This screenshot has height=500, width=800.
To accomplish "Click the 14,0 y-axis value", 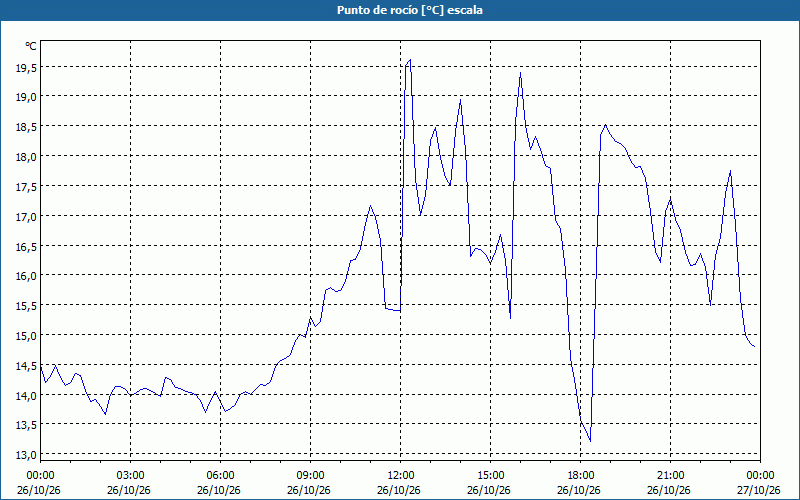I will coord(26,395).
